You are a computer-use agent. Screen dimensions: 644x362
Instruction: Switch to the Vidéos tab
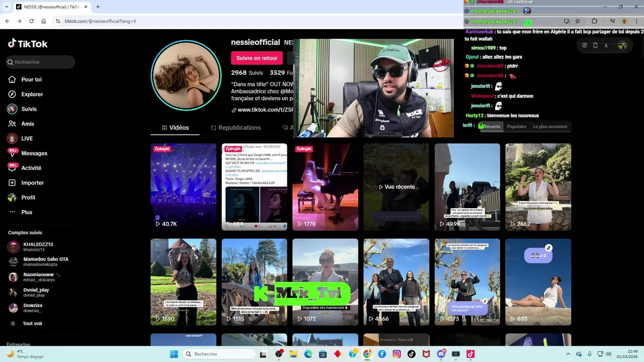pyautogui.click(x=175, y=128)
